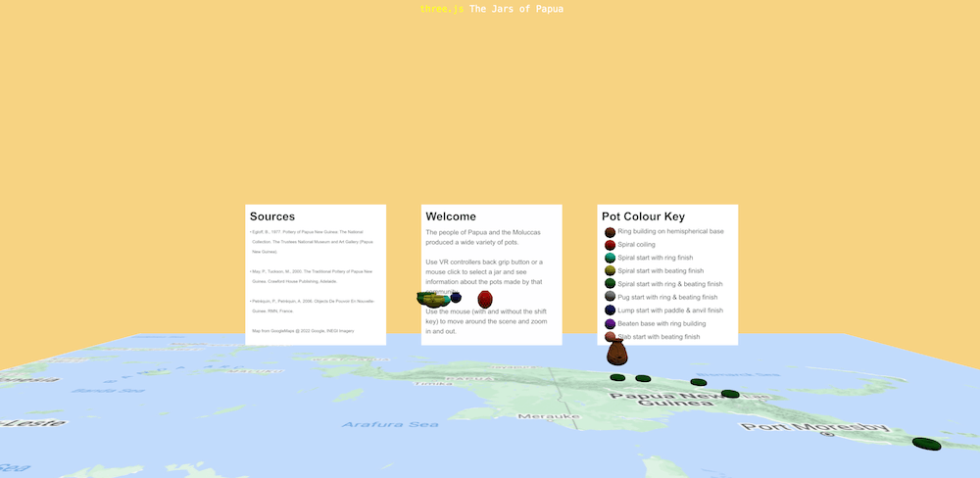Click the "Pot Colour Key" panel heading
The image size is (980, 478).
643,216
